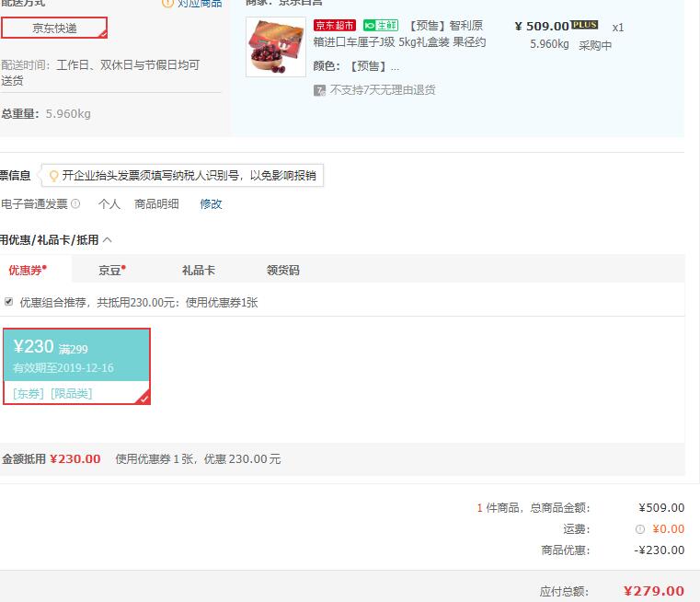Screen dimensions: 700x602
Task: Click the 有效期至2019-12-16 coupon text
Action: 63,368
